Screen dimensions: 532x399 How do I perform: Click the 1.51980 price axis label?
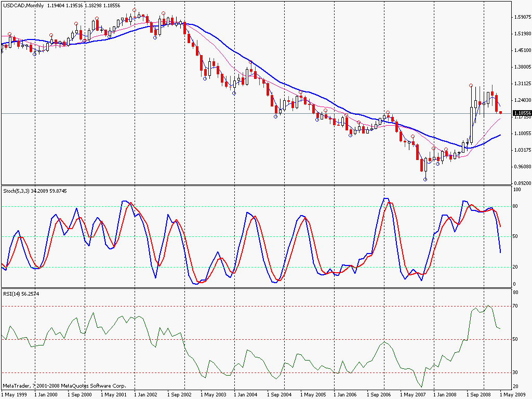coord(523,34)
